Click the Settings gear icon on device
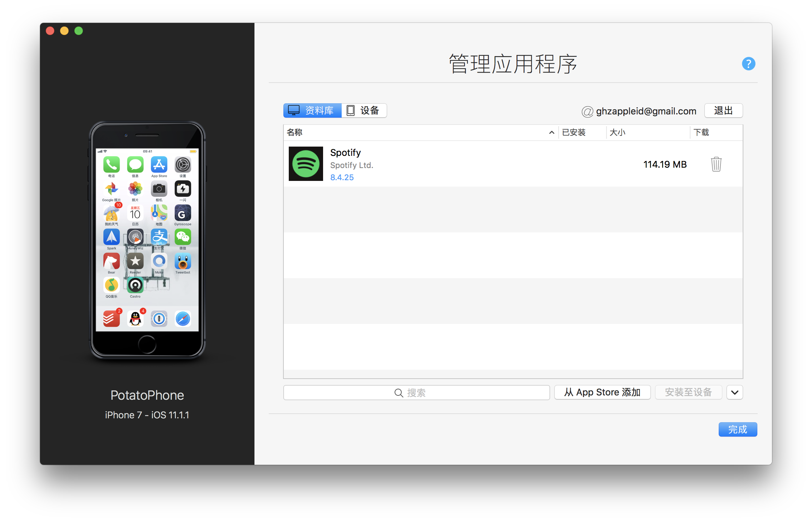812x522 pixels. (183, 165)
